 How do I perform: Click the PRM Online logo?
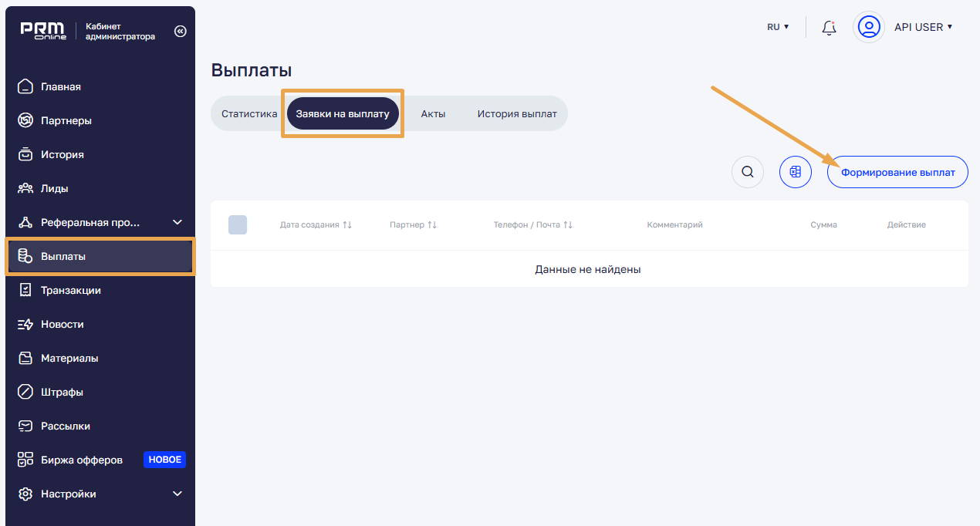point(43,31)
